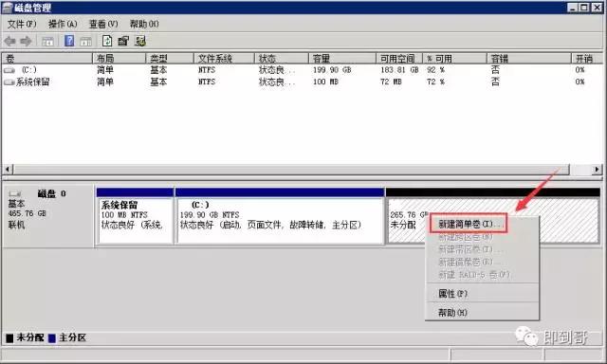Open the 帮助(H) menu in menu bar
This screenshot has height=364, width=607.
click(144, 24)
